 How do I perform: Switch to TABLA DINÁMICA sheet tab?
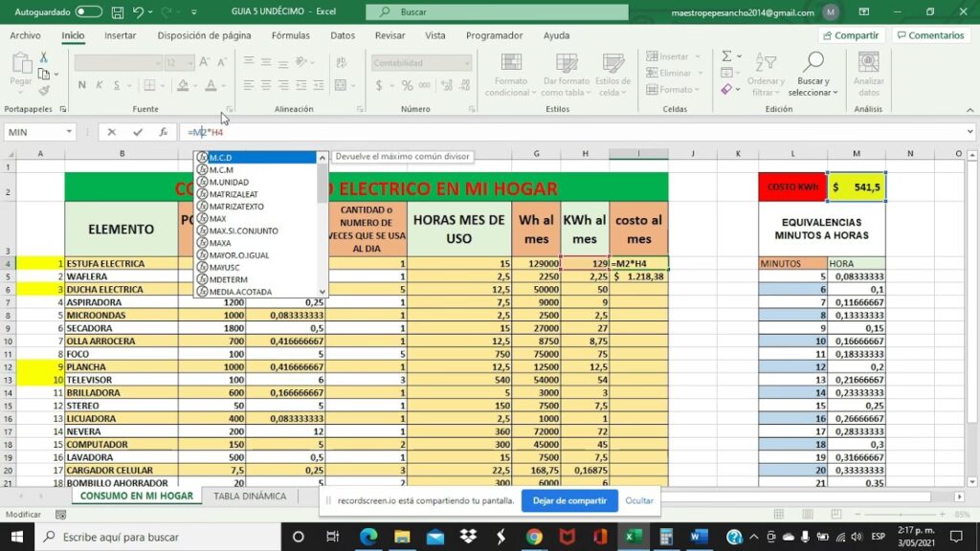click(x=249, y=496)
